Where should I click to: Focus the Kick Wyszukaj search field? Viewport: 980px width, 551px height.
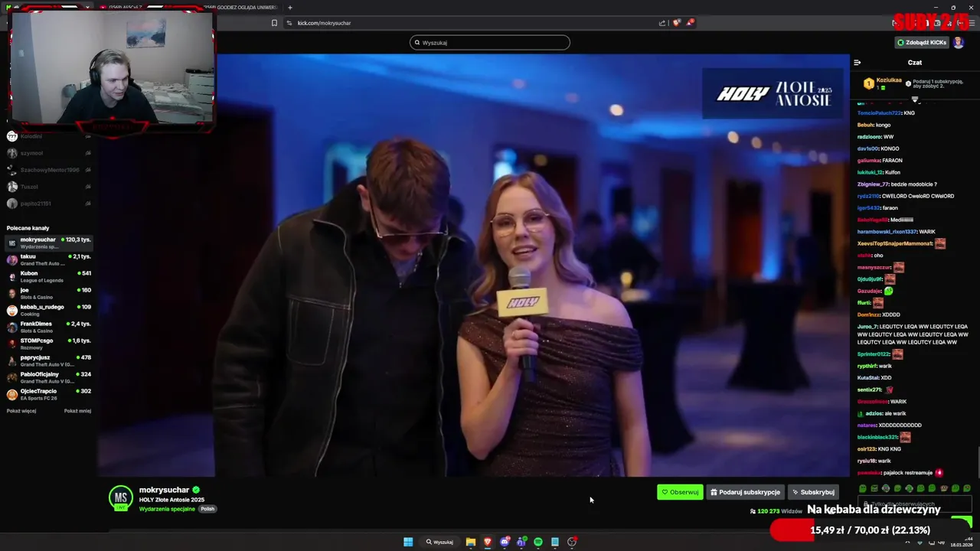[490, 43]
